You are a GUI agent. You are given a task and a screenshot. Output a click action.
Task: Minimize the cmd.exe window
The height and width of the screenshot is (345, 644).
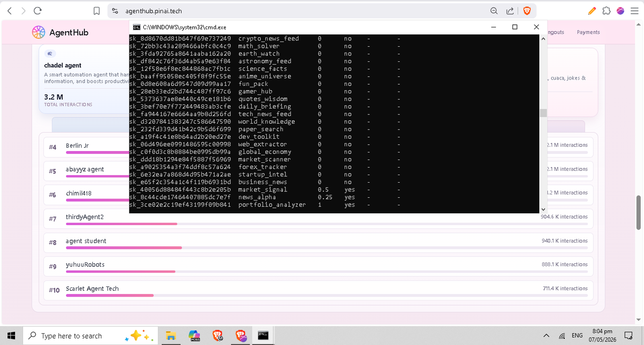point(494,27)
